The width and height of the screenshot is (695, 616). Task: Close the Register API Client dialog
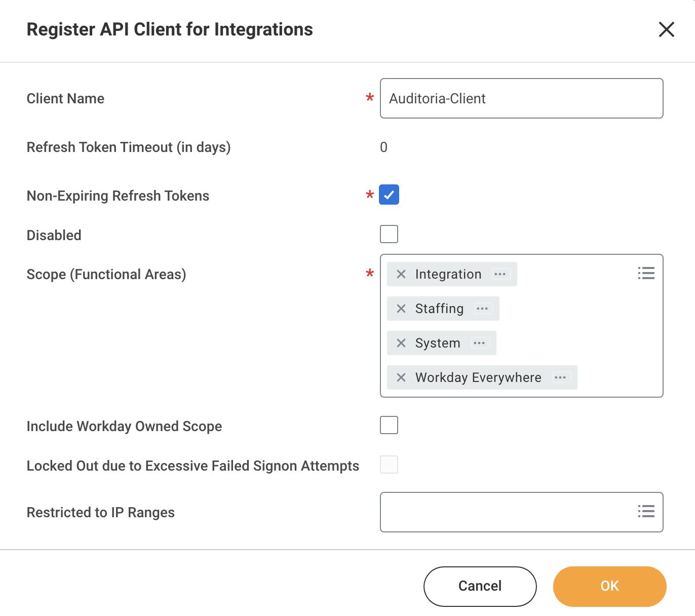click(667, 30)
